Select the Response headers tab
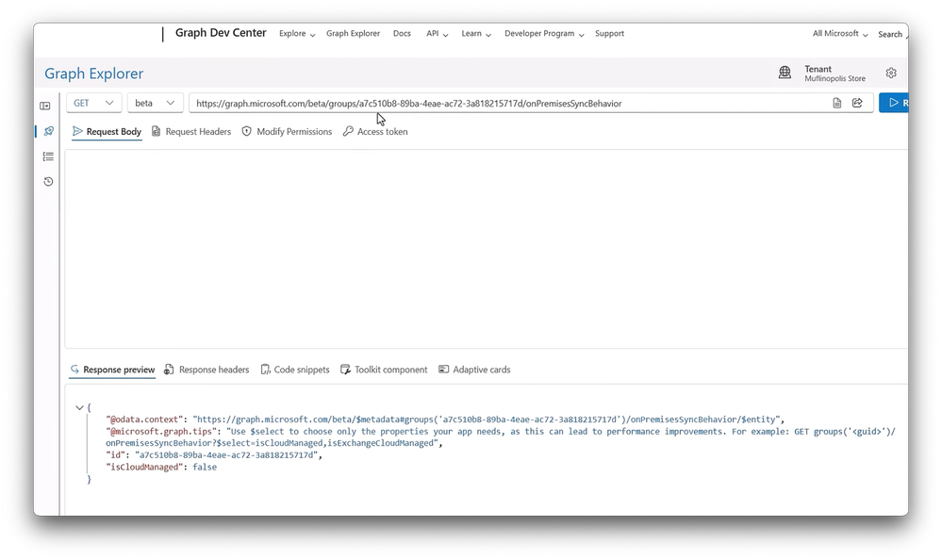Viewport: 942px width, 560px height. tap(207, 370)
